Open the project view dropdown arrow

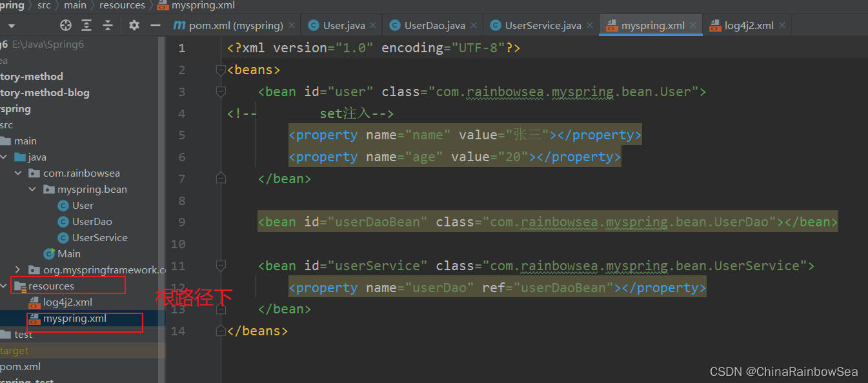(x=11, y=26)
